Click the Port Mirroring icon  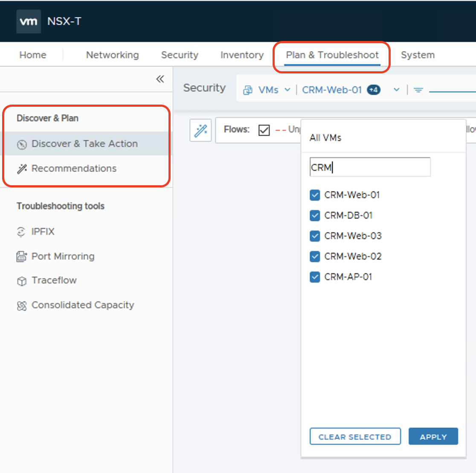[x=22, y=257]
